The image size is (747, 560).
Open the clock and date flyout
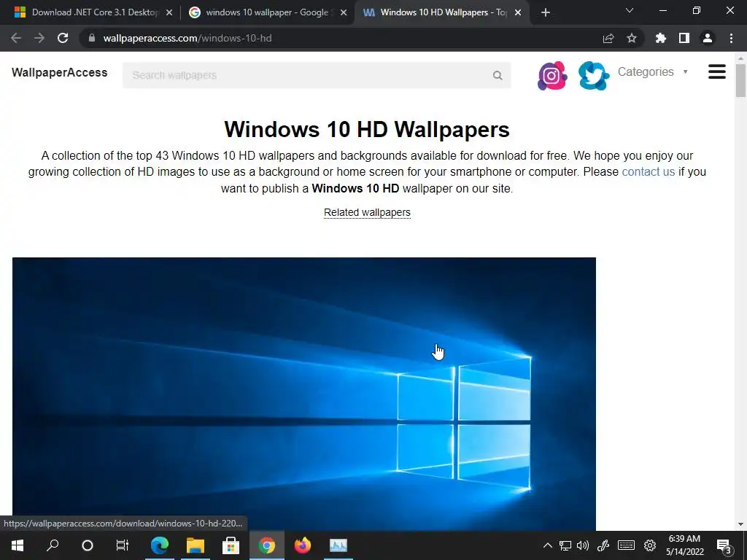pyautogui.click(x=684, y=545)
